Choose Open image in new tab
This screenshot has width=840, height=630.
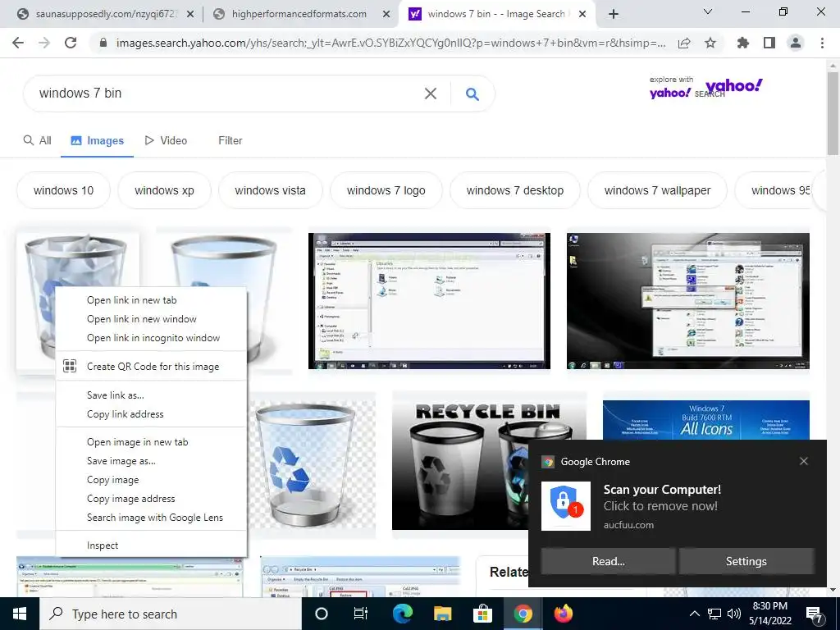[x=151, y=442]
